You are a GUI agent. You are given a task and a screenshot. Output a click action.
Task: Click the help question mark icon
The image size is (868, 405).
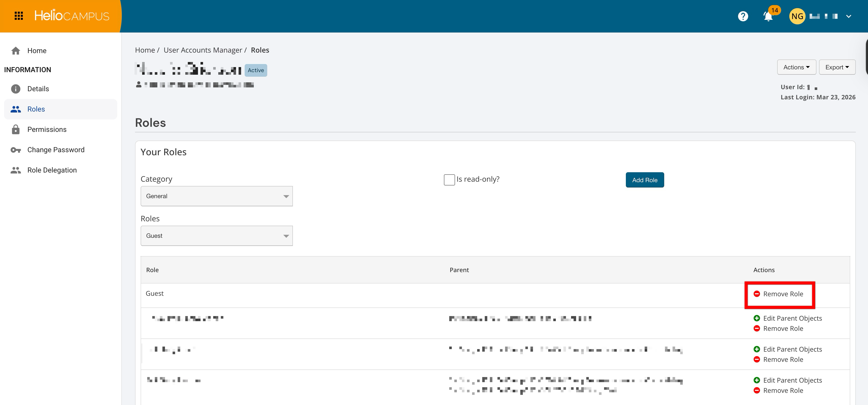point(743,16)
